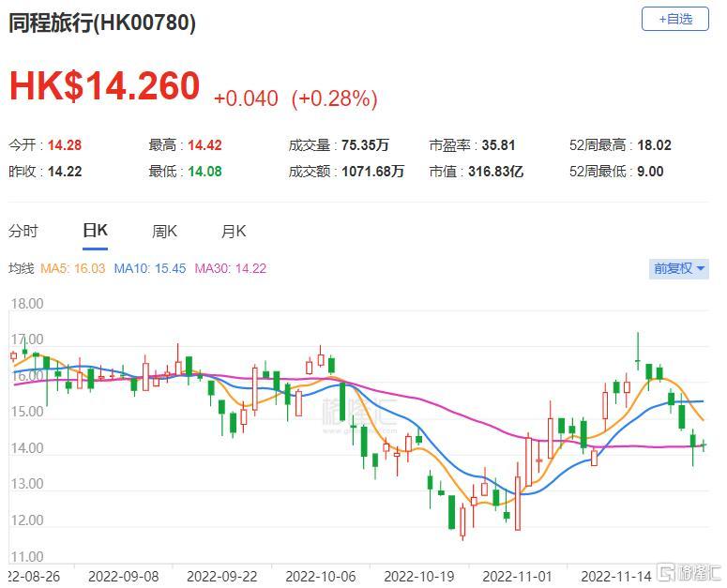This screenshot has width=727, height=588.
Task: Click the price HK$14.260
Action: tap(105, 85)
